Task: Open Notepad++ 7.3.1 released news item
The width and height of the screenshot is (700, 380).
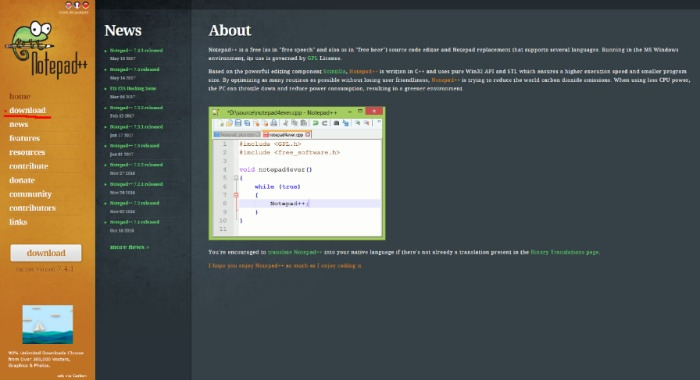Action: point(136,127)
